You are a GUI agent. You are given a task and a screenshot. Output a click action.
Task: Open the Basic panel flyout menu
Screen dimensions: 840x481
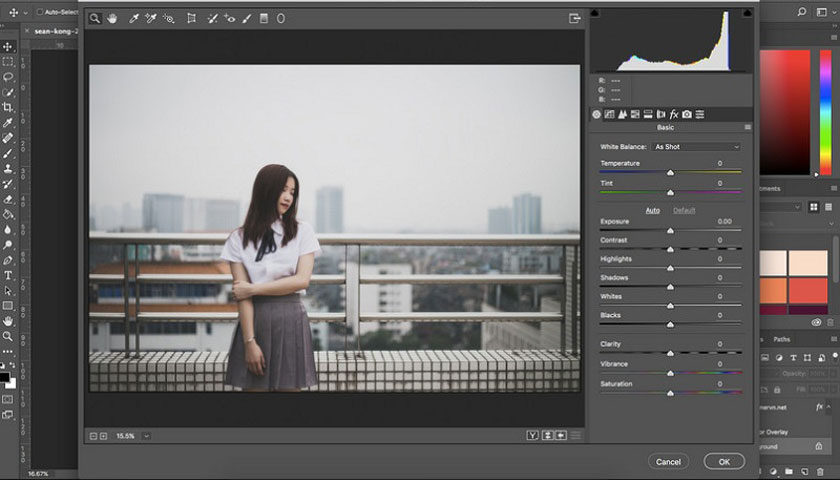[747, 128]
